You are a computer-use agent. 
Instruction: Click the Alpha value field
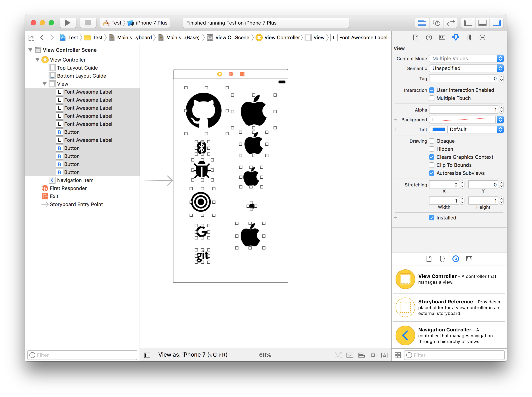point(464,110)
